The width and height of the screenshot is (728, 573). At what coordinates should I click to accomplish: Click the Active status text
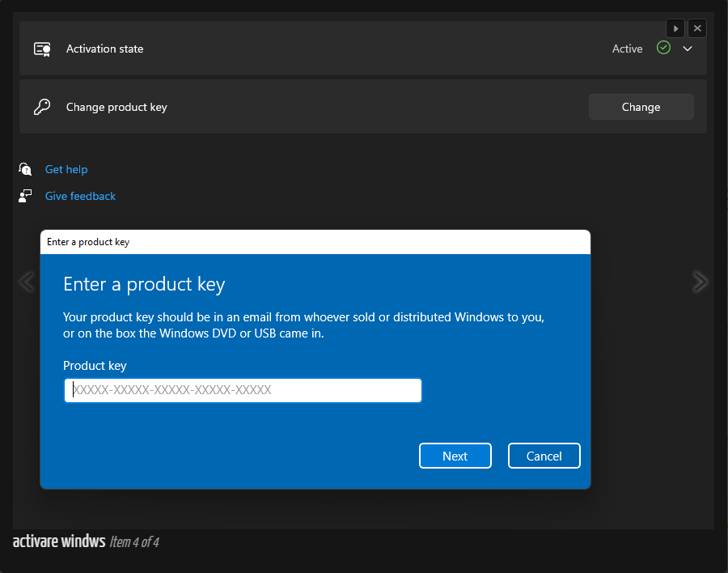627,49
